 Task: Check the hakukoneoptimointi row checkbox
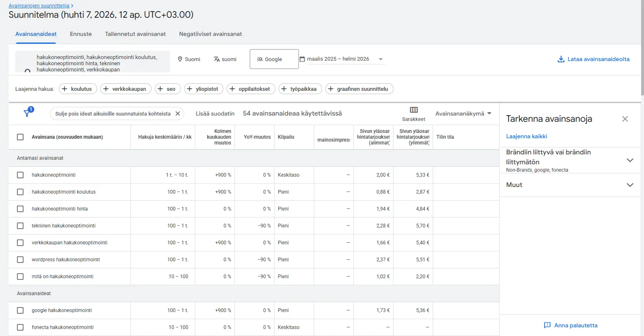pyautogui.click(x=20, y=175)
